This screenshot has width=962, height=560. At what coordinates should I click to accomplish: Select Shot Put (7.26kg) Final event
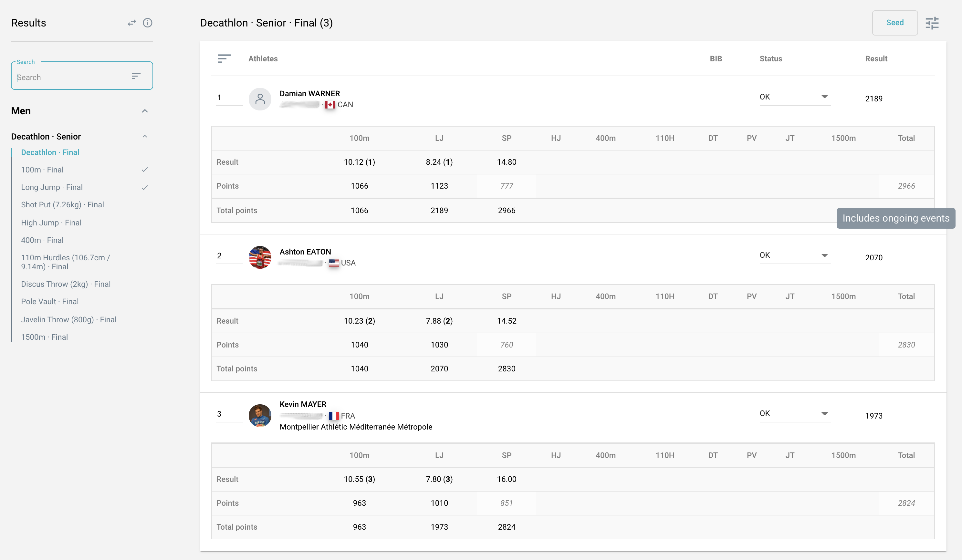[62, 205]
